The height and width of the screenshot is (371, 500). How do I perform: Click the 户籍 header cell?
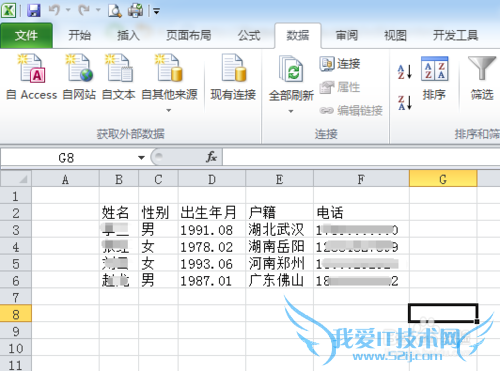pyautogui.click(x=279, y=213)
